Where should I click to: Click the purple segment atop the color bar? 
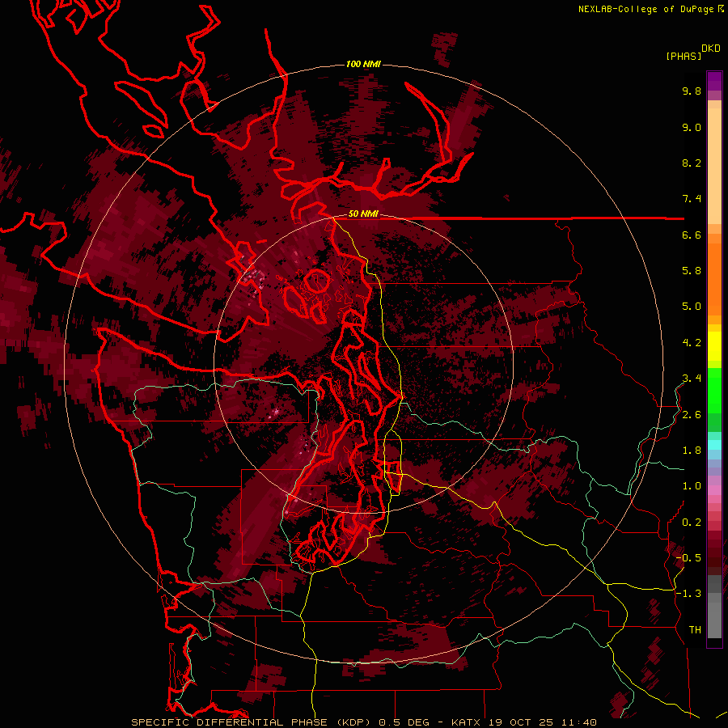point(714,81)
